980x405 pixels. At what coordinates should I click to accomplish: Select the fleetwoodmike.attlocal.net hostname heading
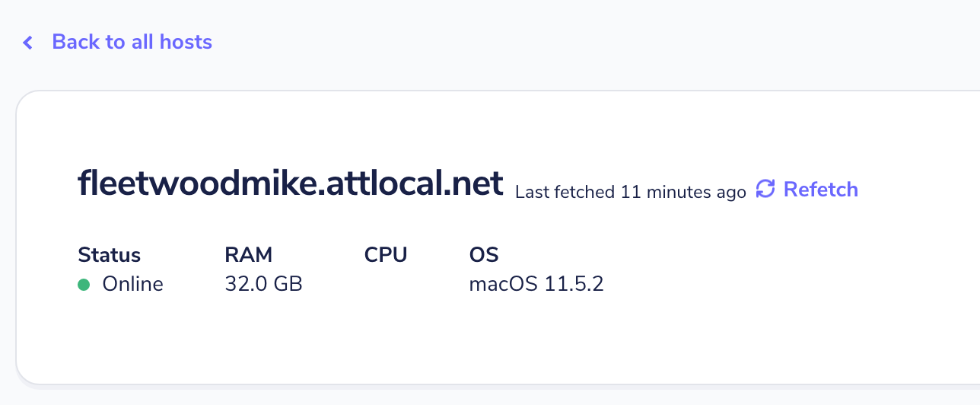point(291,183)
